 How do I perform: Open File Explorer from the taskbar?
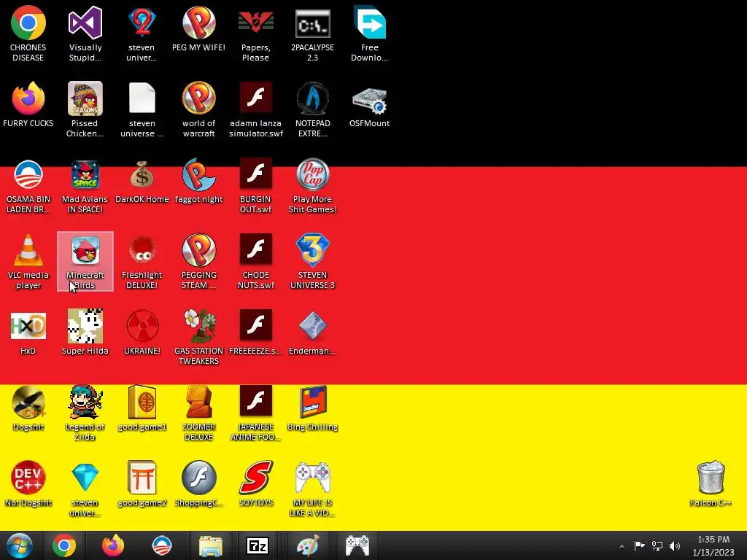pyautogui.click(x=211, y=547)
